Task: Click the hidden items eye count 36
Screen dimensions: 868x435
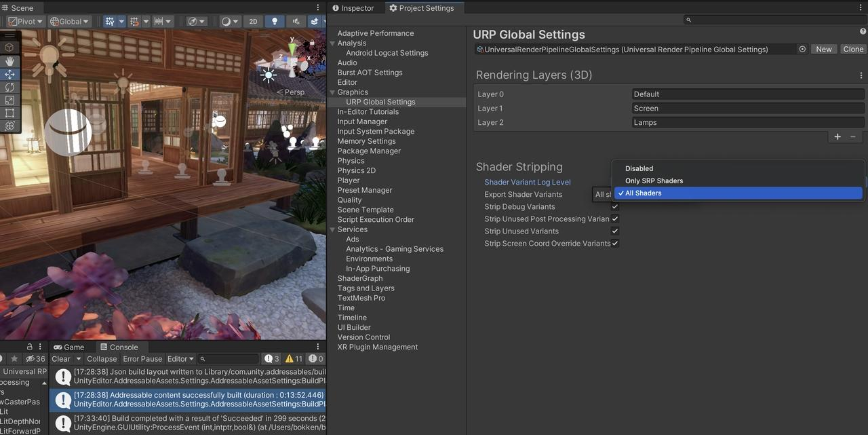Action: coord(35,359)
